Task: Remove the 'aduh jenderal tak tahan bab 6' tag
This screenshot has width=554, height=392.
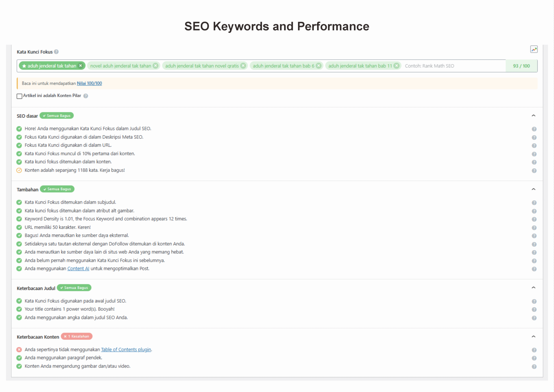Action: pyautogui.click(x=319, y=66)
